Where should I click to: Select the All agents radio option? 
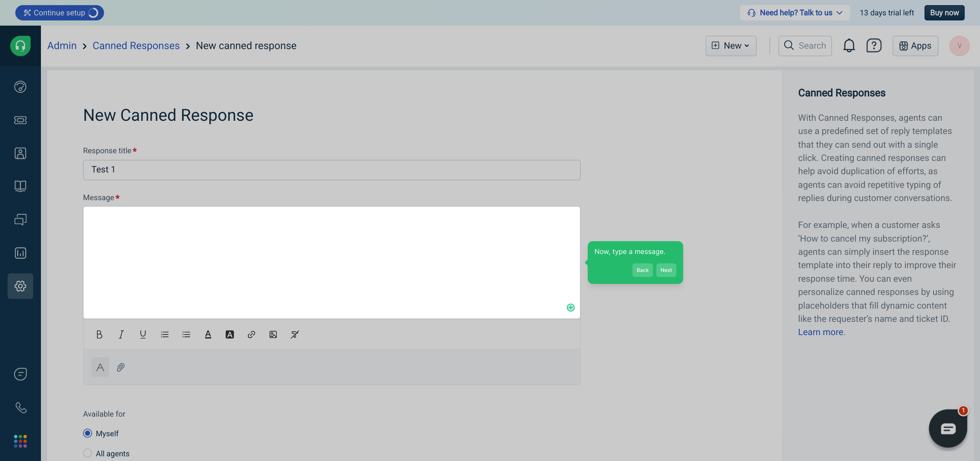[x=87, y=453]
